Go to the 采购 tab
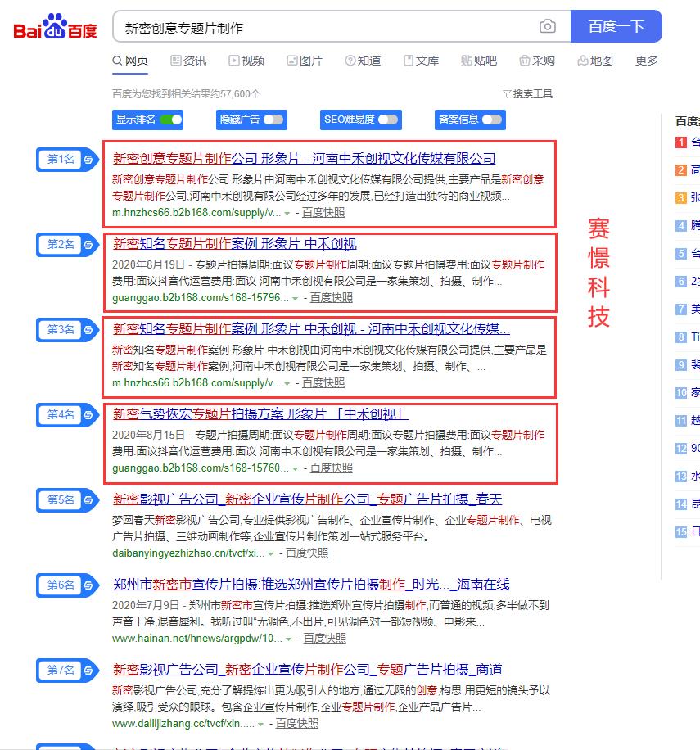 pyautogui.click(x=537, y=61)
